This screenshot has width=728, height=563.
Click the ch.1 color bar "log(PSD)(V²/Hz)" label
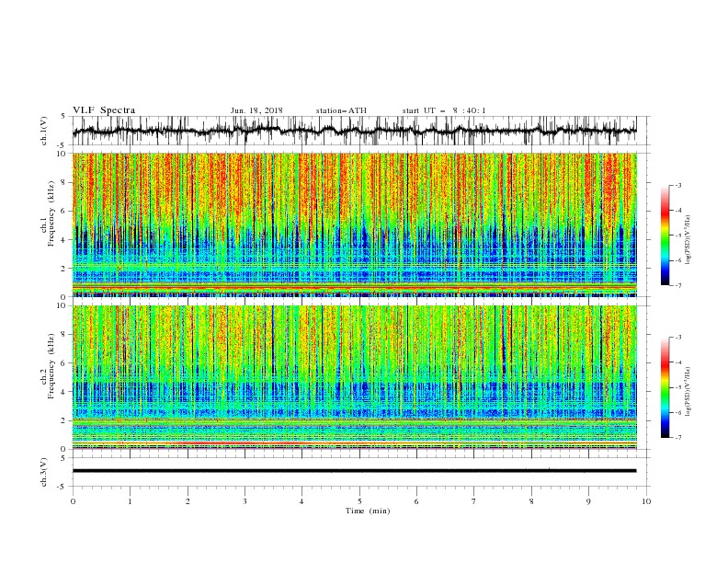[x=688, y=240]
